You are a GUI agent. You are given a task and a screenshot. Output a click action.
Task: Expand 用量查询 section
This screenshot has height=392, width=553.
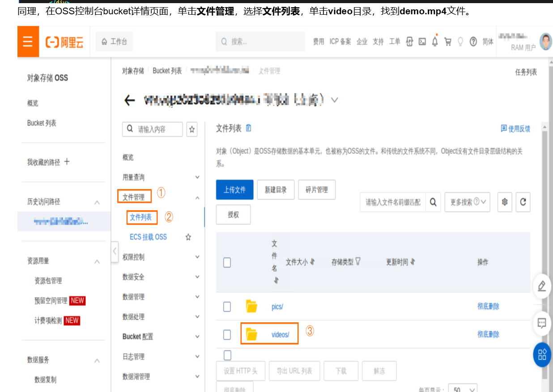197,177
